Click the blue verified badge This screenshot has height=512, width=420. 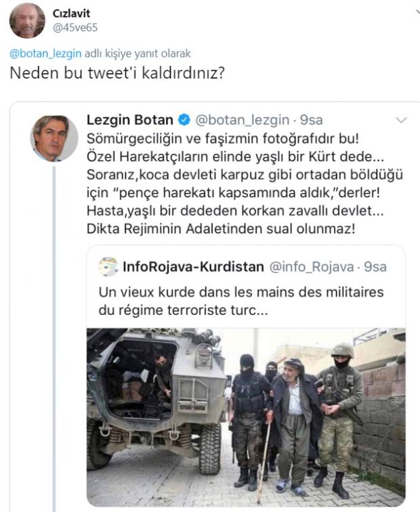[183, 121]
